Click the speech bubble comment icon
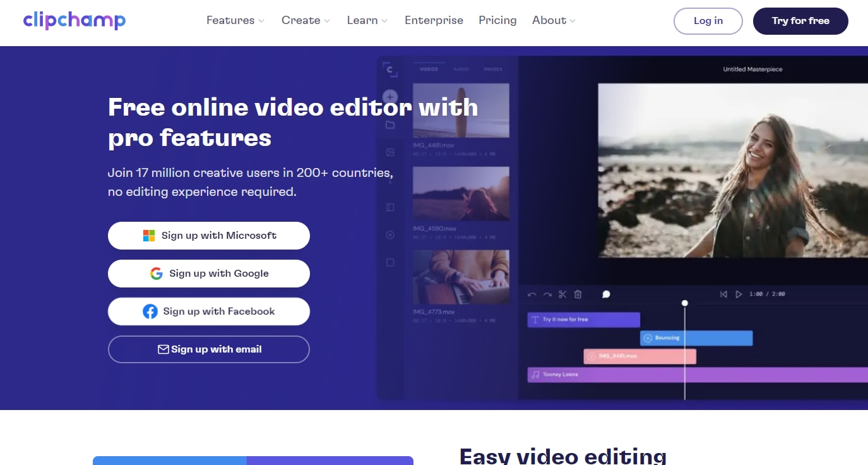Image resolution: width=868 pixels, height=465 pixels. [606, 294]
